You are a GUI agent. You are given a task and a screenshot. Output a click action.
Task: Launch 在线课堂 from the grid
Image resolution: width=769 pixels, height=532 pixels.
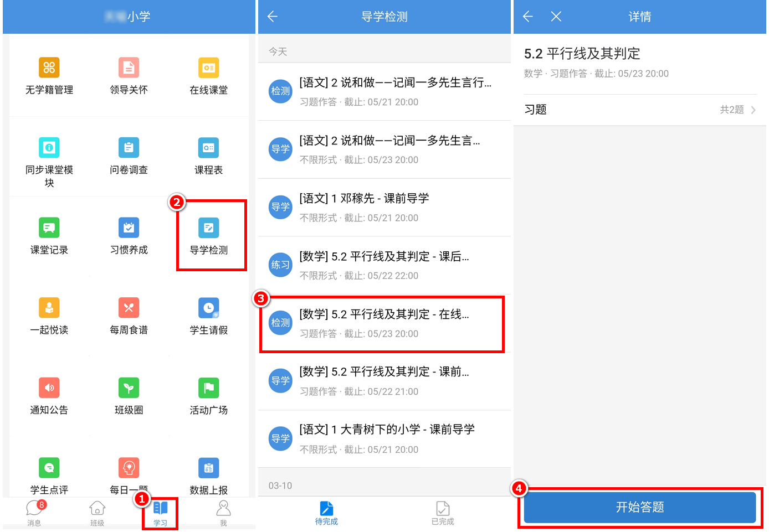[x=208, y=68]
